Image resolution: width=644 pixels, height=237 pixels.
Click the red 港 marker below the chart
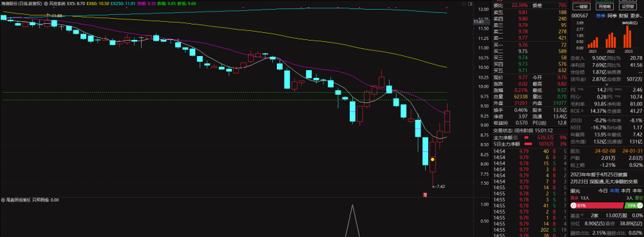coord(425,195)
